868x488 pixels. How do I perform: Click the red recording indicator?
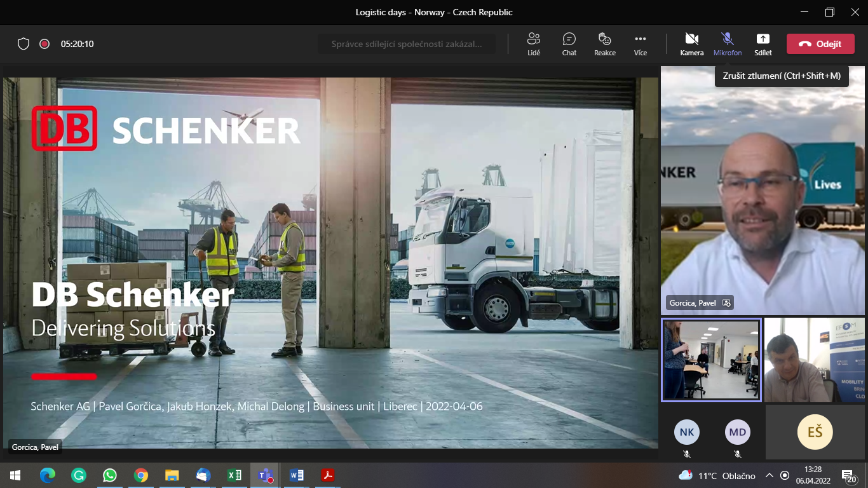[x=44, y=44]
